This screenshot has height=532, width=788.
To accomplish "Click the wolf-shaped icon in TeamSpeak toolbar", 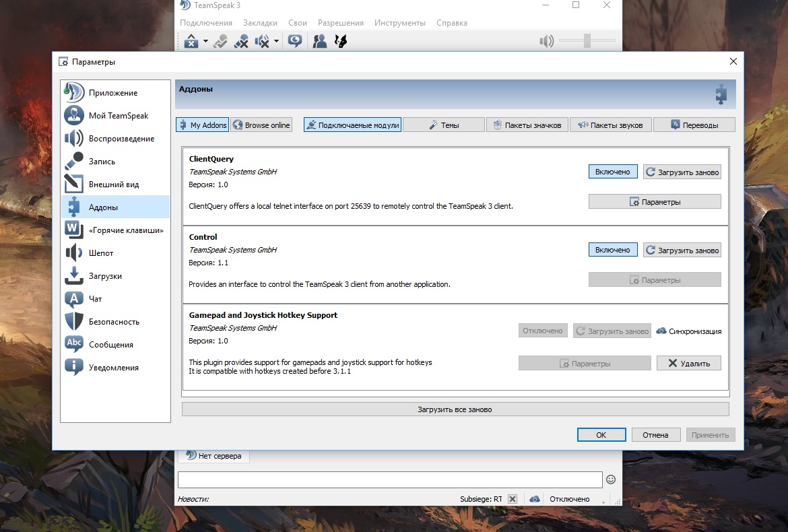I will pos(341,41).
